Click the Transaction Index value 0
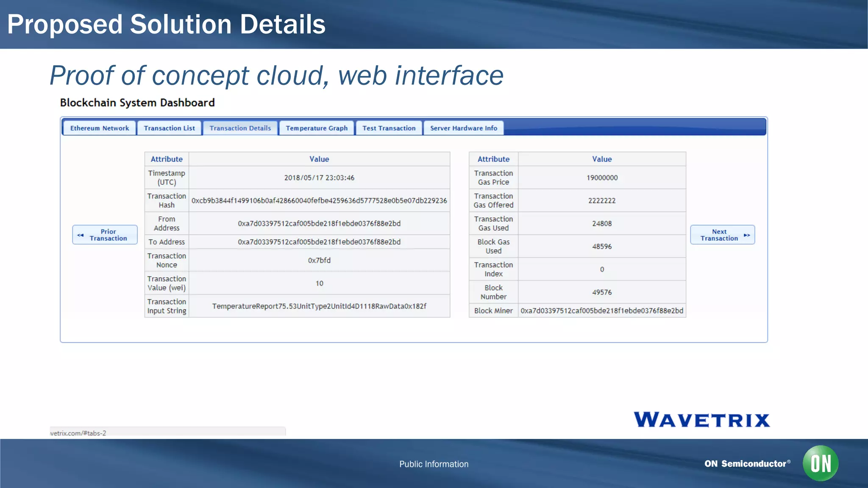 coord(602,269)
